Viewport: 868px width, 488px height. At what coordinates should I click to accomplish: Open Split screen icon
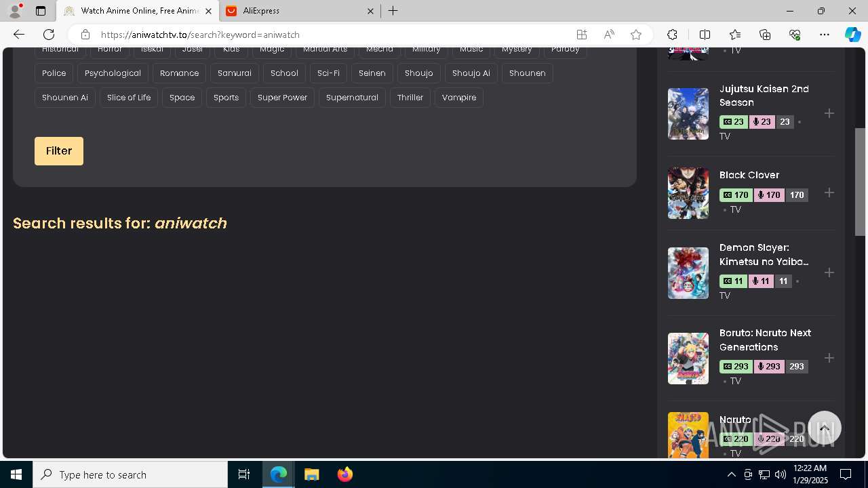(x=705, y=35)
